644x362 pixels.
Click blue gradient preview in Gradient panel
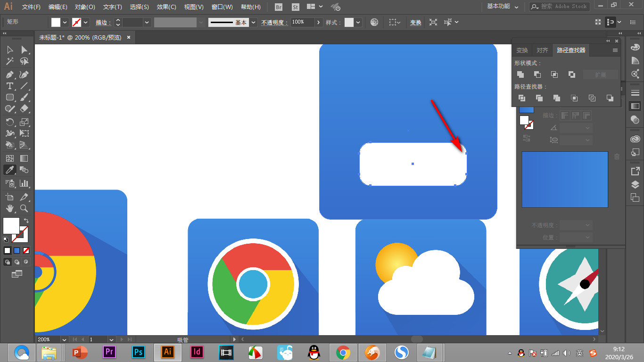point(565,179)
